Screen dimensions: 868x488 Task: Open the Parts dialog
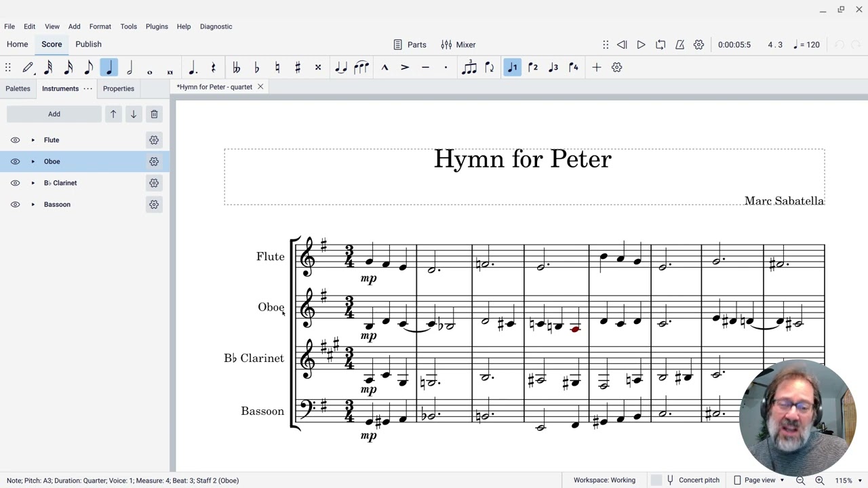(x=410, y=45)
